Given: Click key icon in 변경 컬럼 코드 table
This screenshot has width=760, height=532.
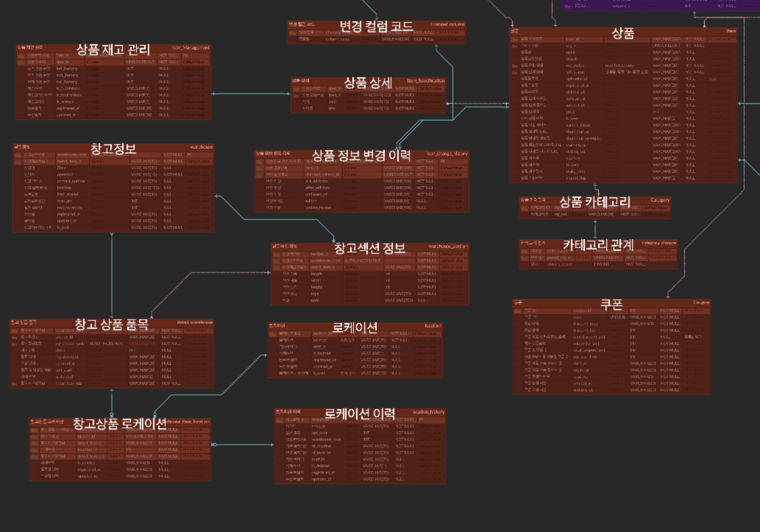Looking at the screenshot, I should tap(292, 33).
